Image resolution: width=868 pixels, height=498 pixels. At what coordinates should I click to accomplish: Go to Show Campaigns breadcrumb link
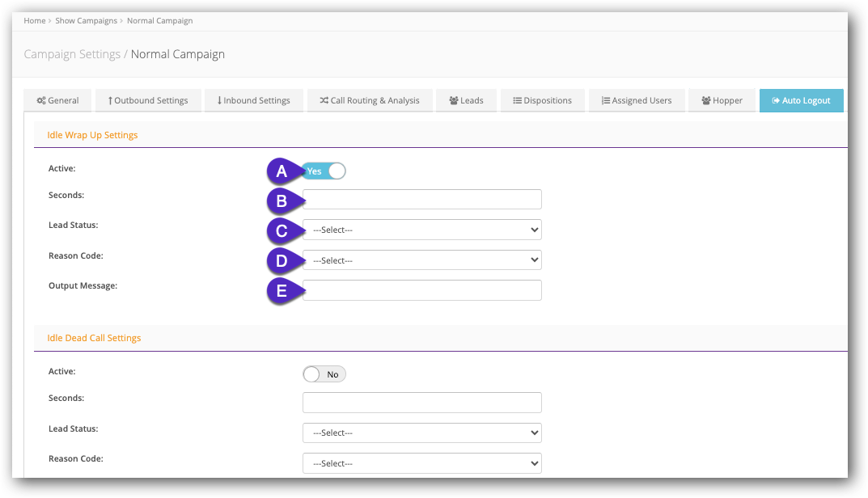[87, 20]
